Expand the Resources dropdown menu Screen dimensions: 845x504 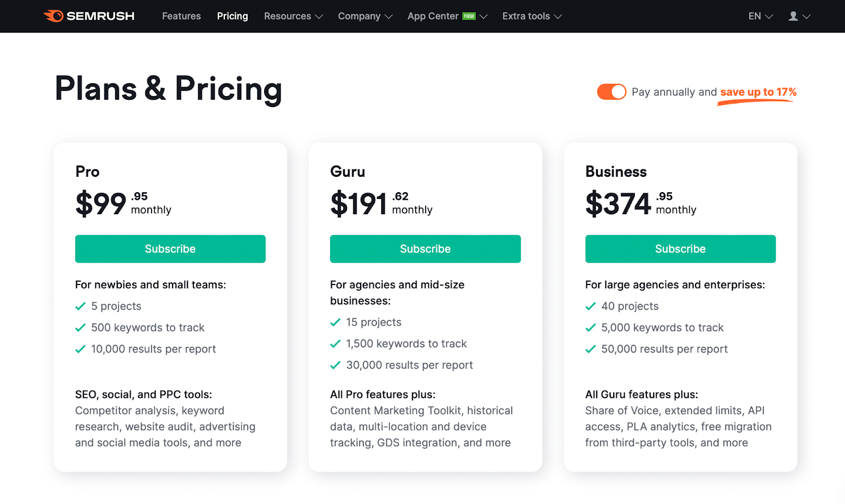tap(293, 16)
